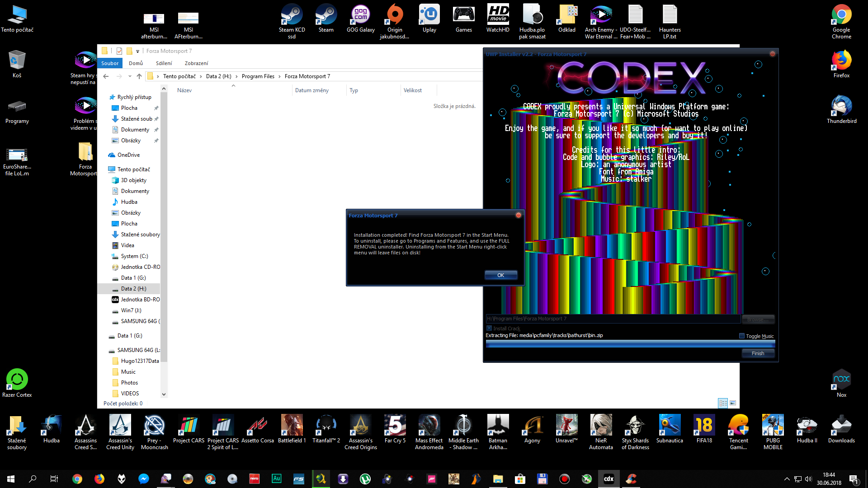Open Games controller desktop icon
This screenshot has width=868, height=488.
click(x=463, y=19)
